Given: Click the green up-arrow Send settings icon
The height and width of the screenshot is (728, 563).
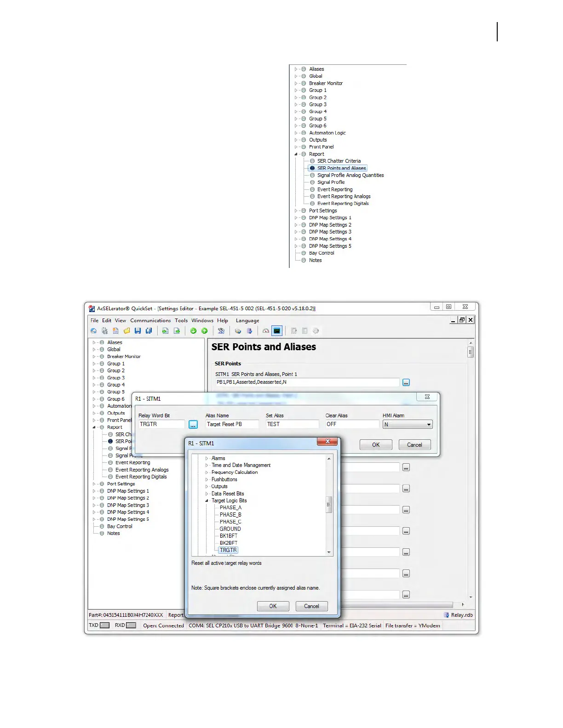Looking at the screenshot, I should coord(204,331).
